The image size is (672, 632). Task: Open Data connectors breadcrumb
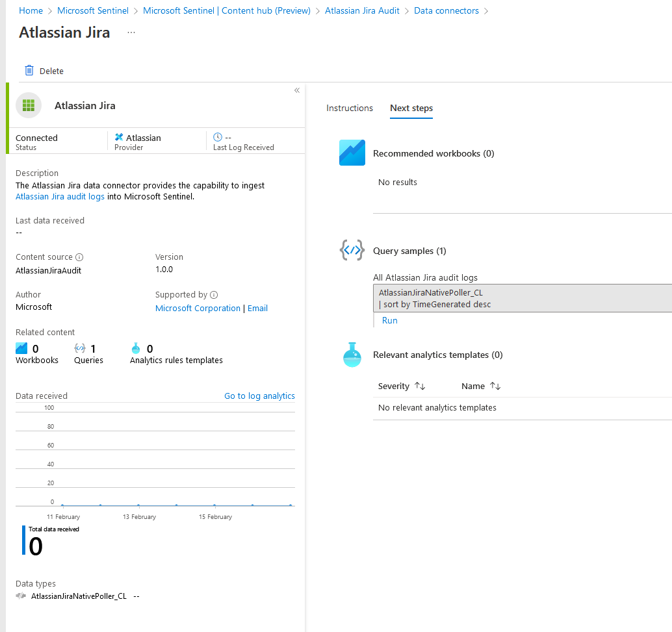pyautogui.click(x=446, y=10)
